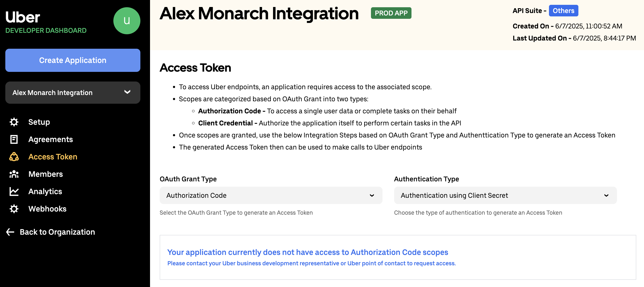Open the green user avatar

click(126, 21)
